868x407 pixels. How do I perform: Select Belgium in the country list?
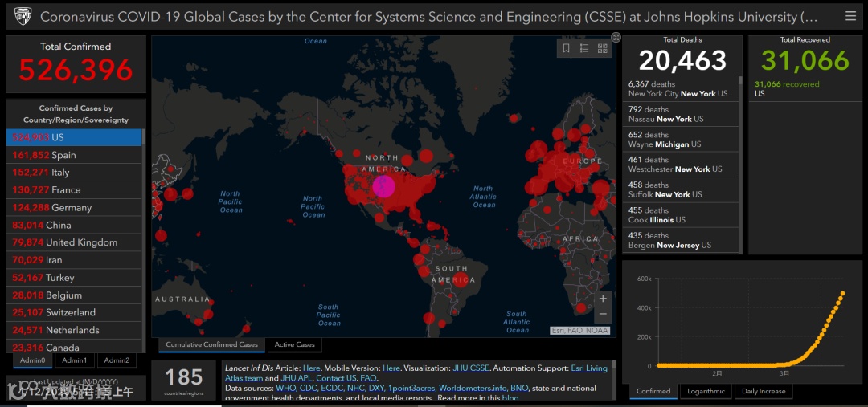[x=74, y=295]
